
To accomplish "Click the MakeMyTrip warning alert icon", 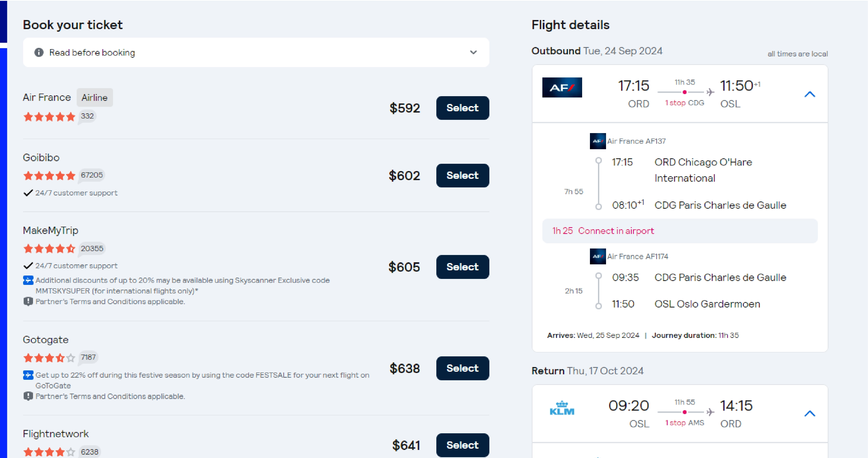I will point(28,301).
